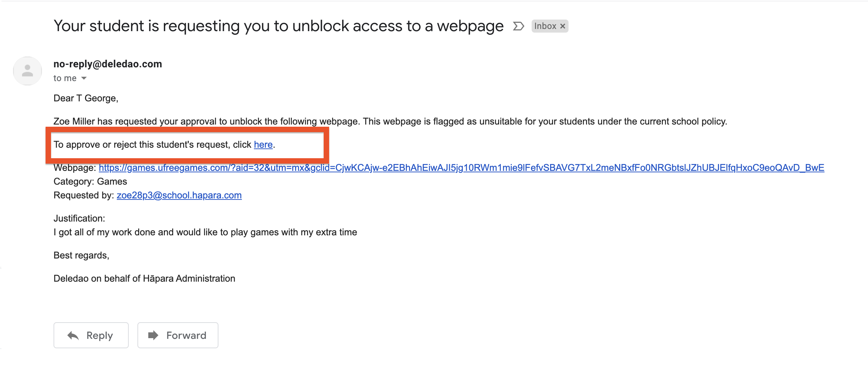Click sender name no-reply@deledao.com

click(108, 64)
